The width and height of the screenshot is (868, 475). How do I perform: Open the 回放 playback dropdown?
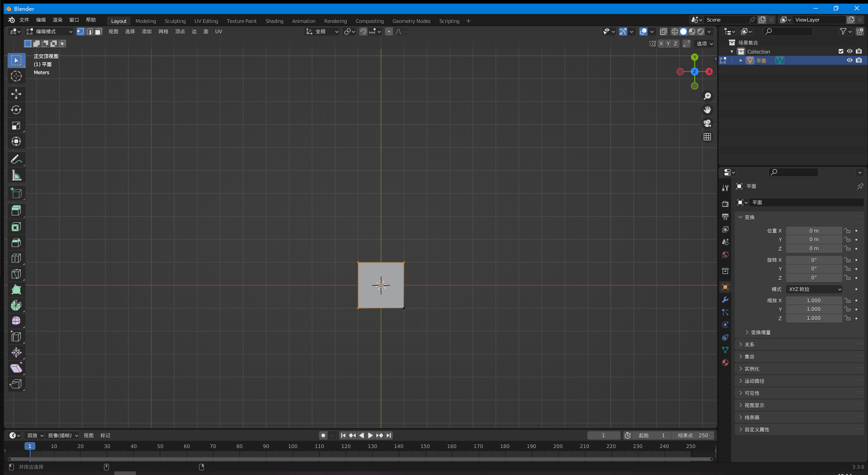[x=35, y=435]
